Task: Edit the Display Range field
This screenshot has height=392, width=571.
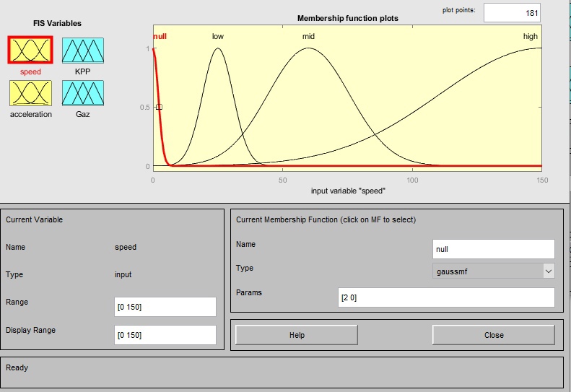Action: [165, 335]
